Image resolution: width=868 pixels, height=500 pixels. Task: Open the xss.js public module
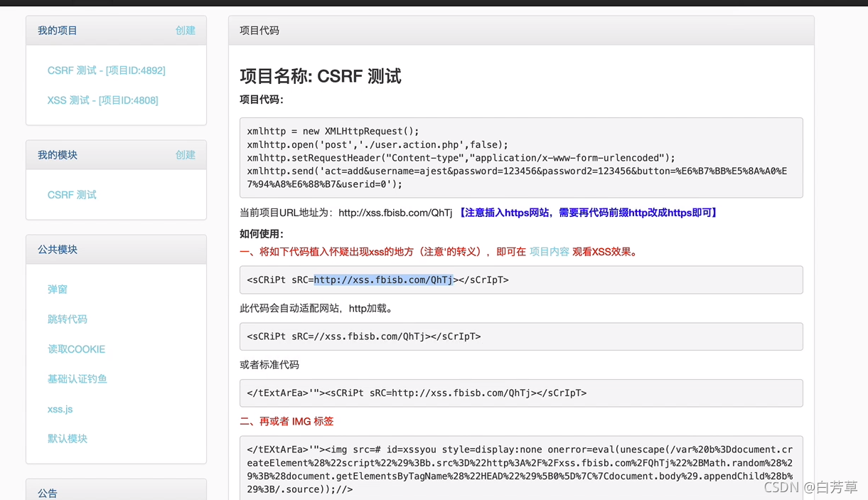pyautogui.click(x=60, y=409)
